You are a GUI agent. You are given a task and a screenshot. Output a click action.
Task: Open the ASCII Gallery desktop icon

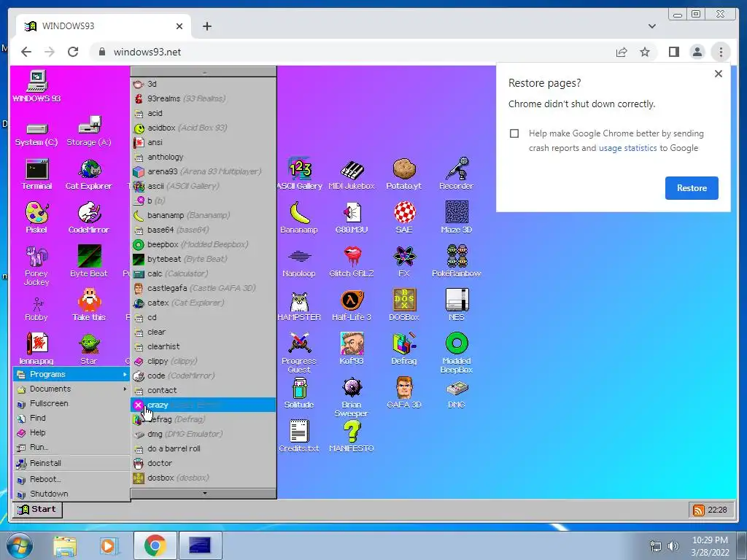pos(300,174)
